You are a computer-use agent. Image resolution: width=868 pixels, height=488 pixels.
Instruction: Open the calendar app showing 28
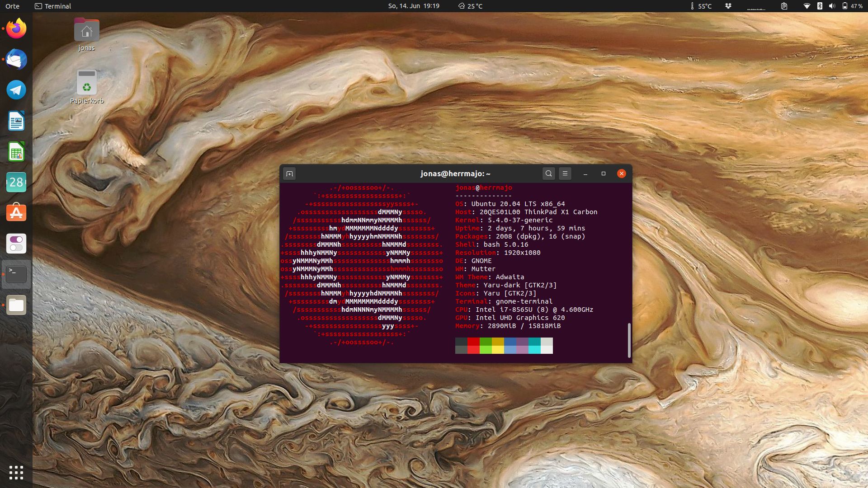click(x=16, y=182)
